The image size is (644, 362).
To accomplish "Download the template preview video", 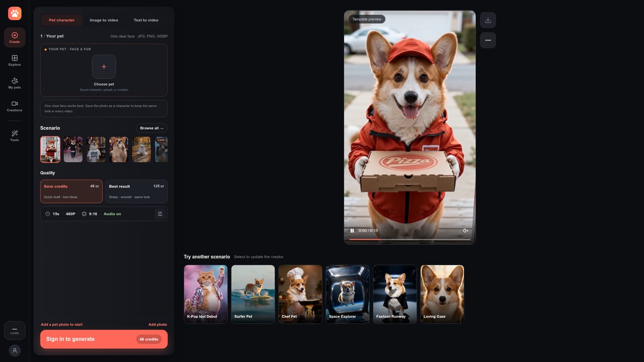I will 488,20.
